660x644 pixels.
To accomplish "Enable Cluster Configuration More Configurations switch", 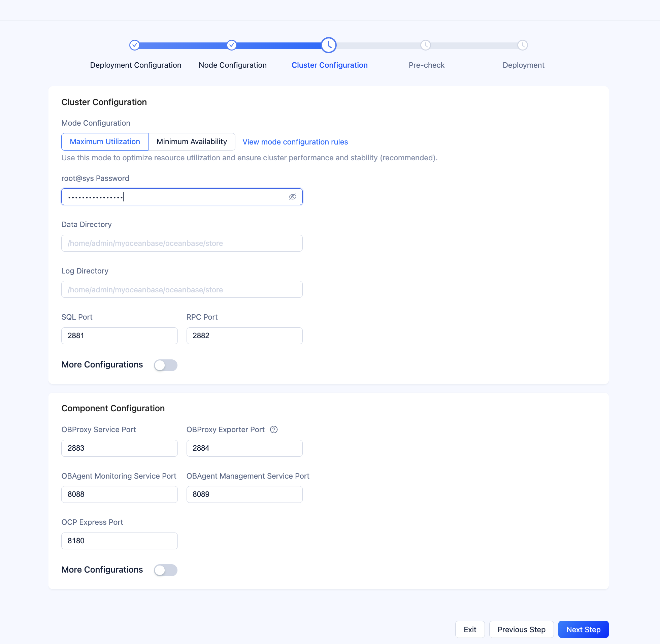I will [166, 365].
